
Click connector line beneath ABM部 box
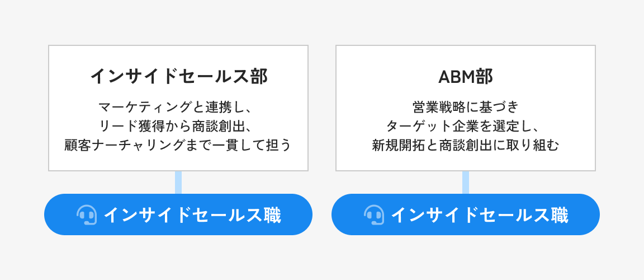pos(466,183)
